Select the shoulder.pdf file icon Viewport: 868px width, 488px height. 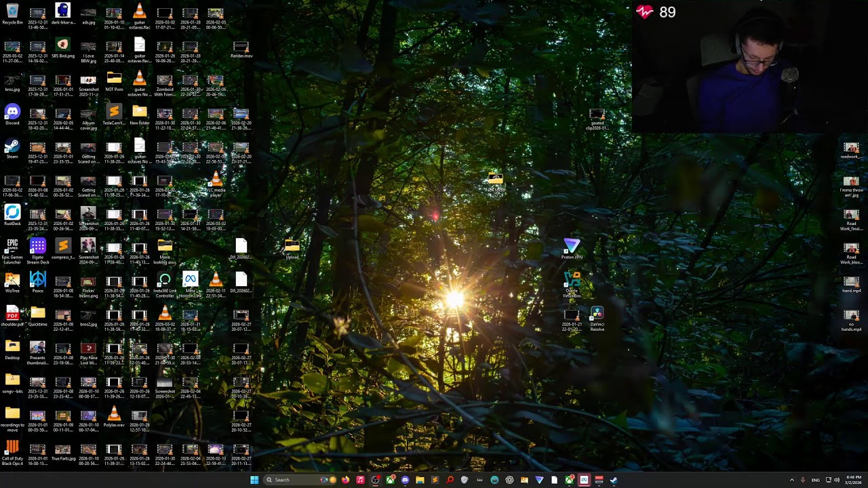point(12,317)
